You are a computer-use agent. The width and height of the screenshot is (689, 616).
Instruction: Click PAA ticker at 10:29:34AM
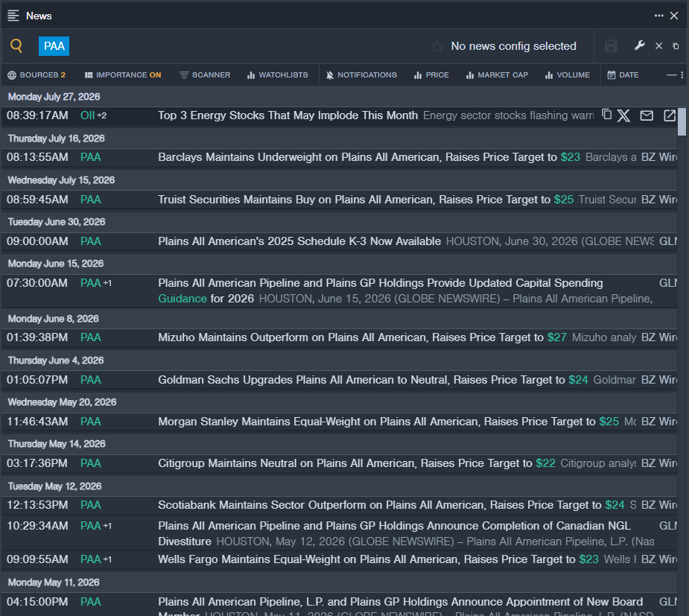pos(91,526)
